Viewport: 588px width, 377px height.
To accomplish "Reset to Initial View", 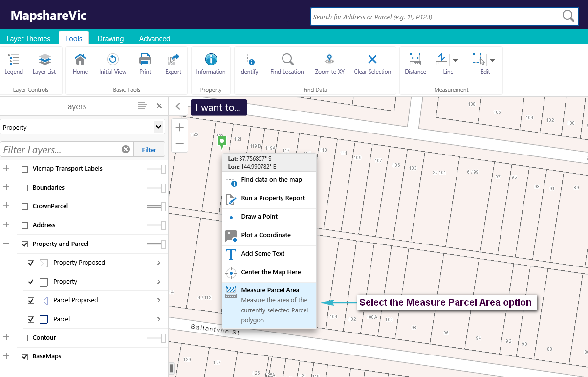I will click(113, 65).
